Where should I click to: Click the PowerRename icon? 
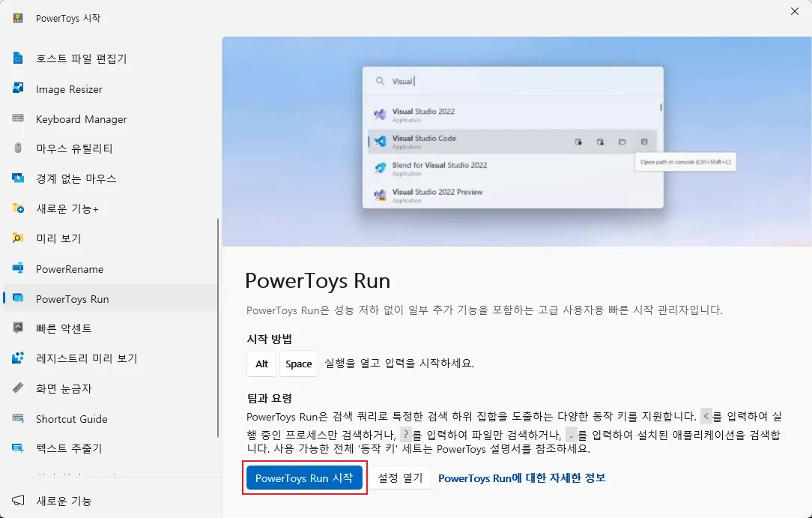click(18, 268)
